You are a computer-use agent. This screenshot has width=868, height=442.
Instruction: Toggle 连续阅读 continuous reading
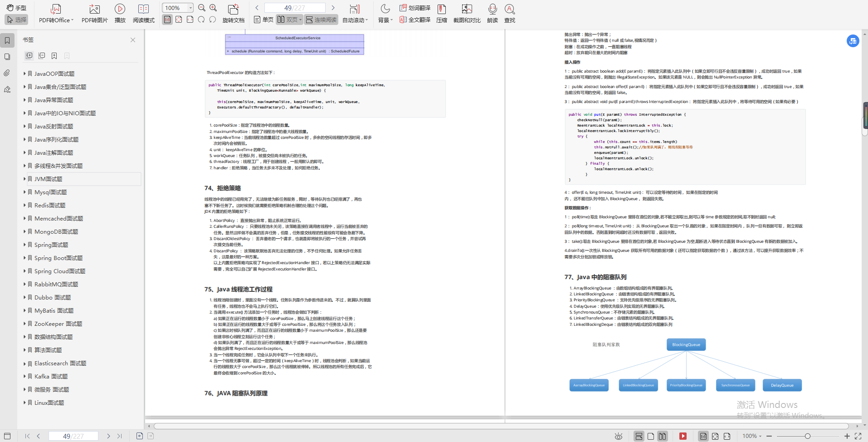321,20
